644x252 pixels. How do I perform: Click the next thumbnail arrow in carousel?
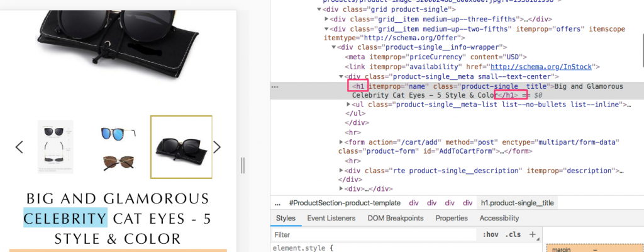coord(217,147)
